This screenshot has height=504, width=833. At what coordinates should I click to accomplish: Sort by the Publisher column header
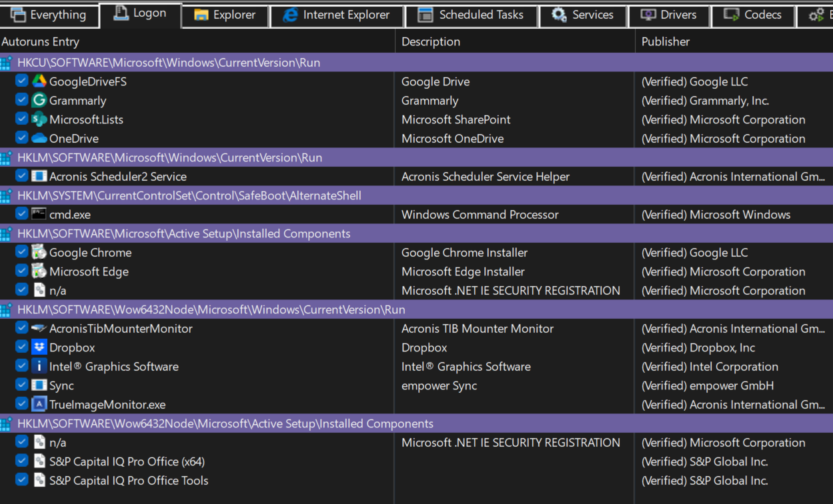pyautogui.click(x=734, y=41)
